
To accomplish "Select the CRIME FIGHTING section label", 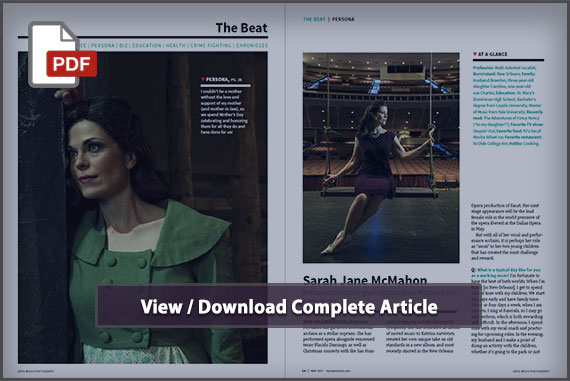I will coord(211,45).
